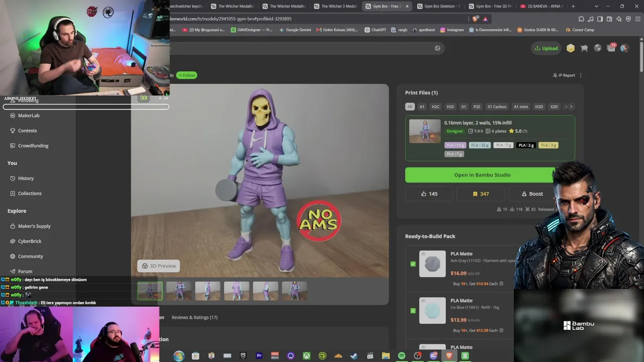Click Open in Bambu Studio button

482,175
